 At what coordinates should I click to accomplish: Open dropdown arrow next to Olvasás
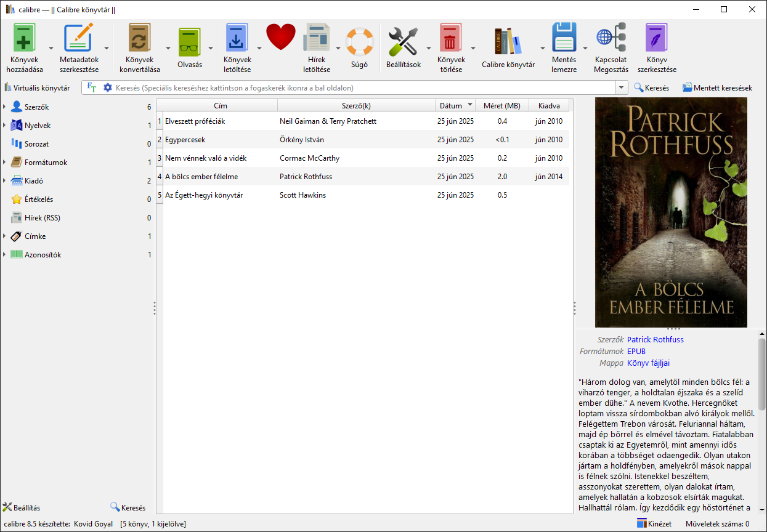click(x=211, y=48)
